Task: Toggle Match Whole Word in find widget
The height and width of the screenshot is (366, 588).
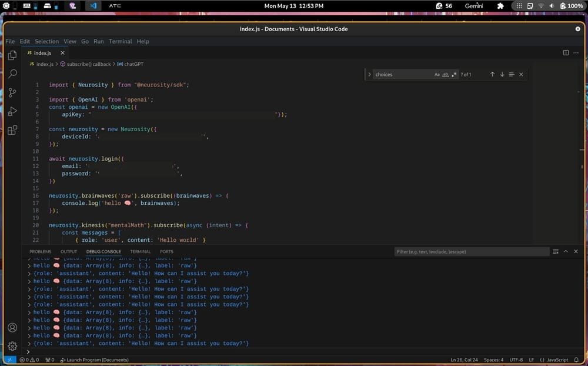Action: coord(445,75)
